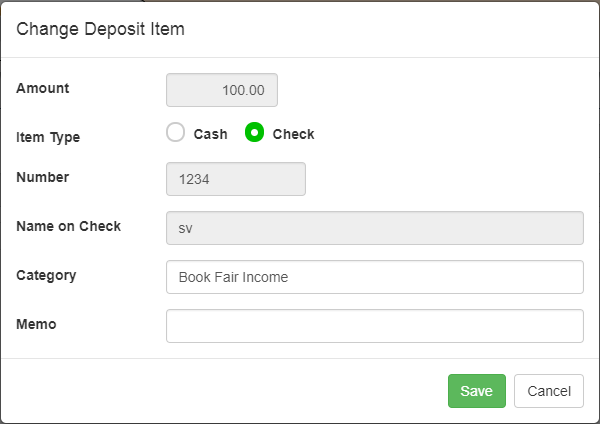600x424 pixels.
Task: Click the empty header area right of title
Action: point(400,29)
